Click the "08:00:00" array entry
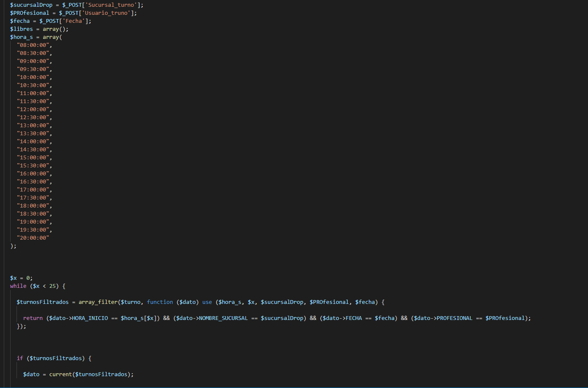Screen dimensions: 588x388 click(x=33, y=45)
